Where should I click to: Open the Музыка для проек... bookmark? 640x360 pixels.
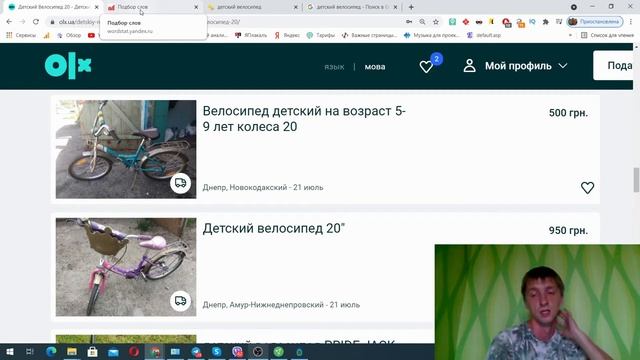click(432, 36)
